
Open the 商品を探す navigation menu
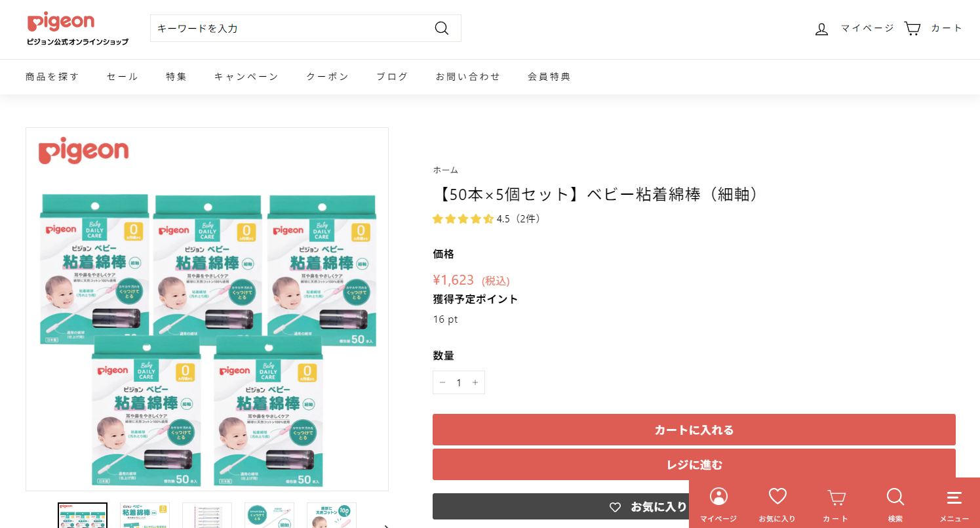pyautogui.click(x=51, y=76)
